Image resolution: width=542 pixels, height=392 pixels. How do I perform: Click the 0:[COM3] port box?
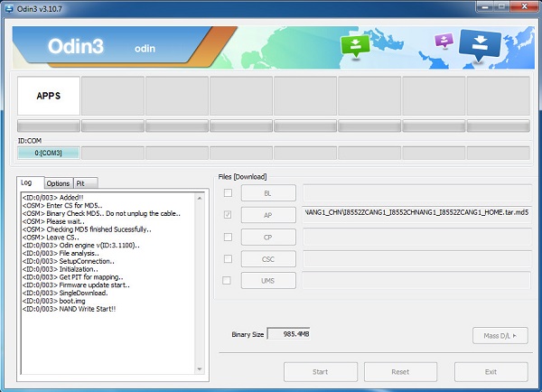click(x=49, y=153)
